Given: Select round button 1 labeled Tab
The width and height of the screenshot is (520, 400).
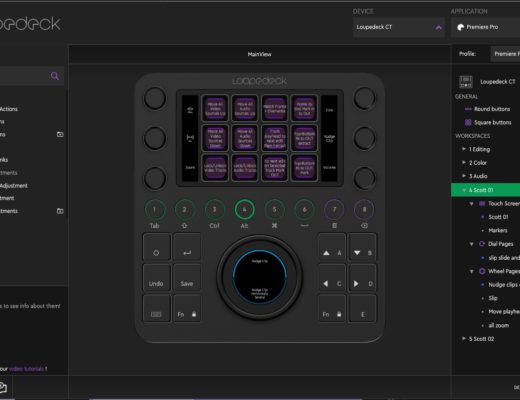Looking at the screenshot, I should [x=154, y=210].
